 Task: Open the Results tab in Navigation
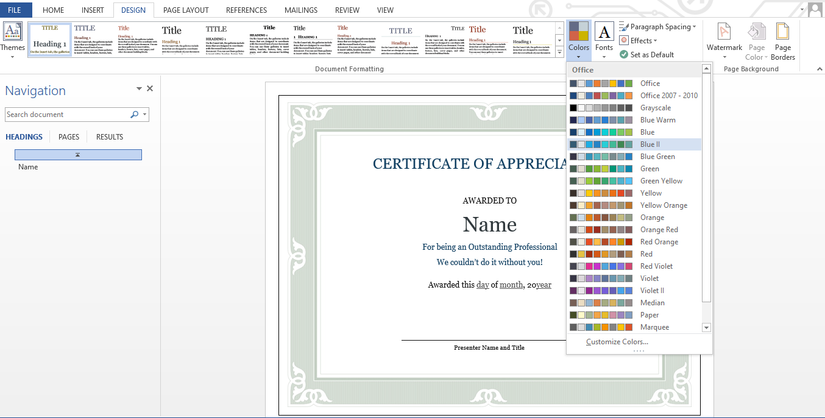pos(109,137)
